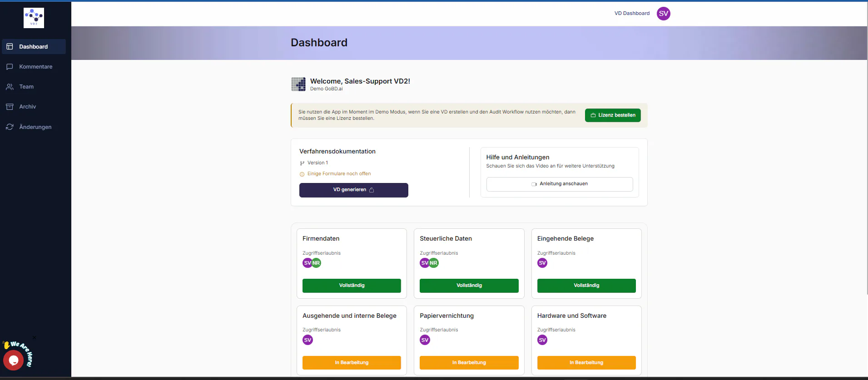868x380 pixels.
Task: Click the Lizenz bestellen button
Action: (613, 115)
